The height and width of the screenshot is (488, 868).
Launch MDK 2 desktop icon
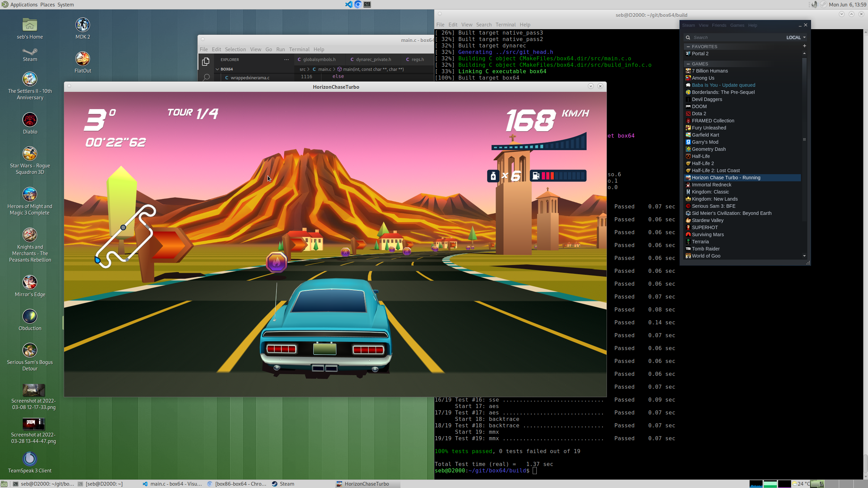82,25
